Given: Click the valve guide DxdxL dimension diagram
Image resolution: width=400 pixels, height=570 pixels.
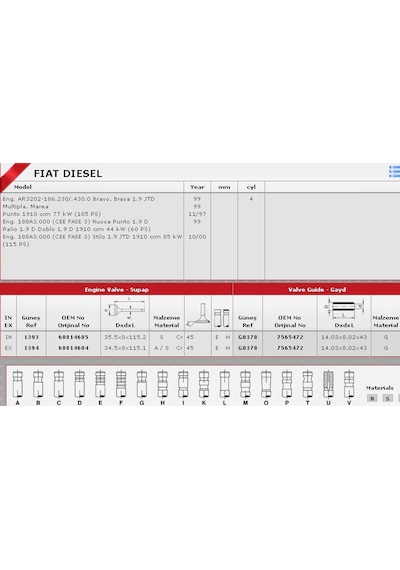Looking at the screenshot, I should pyautogui.click(x=344, y=309).
